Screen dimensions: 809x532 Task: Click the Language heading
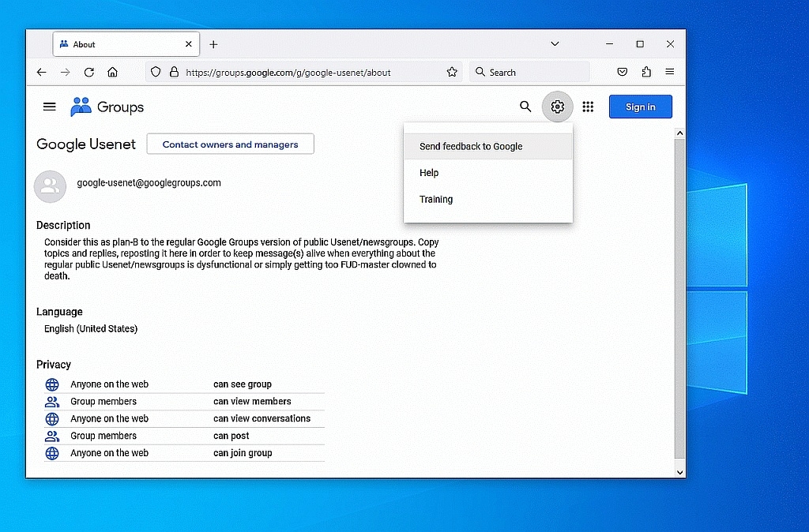pyautogui.click(x=59, y=312)
